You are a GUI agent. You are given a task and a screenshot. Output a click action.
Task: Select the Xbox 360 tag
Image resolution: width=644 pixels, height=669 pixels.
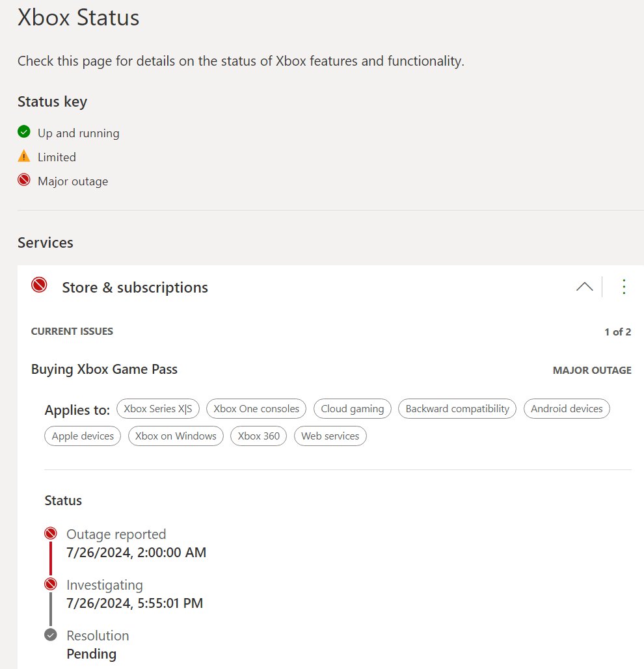point(259,436)
